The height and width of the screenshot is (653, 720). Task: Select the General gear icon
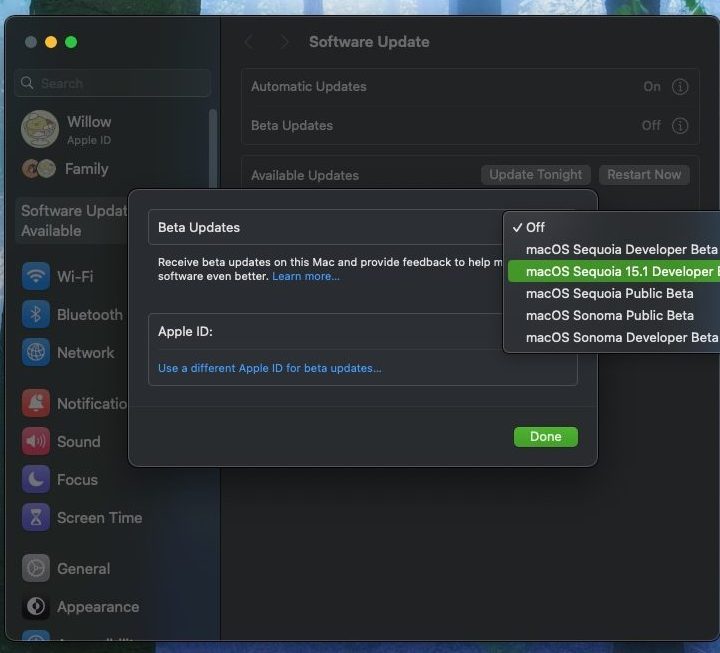point(35,568)
